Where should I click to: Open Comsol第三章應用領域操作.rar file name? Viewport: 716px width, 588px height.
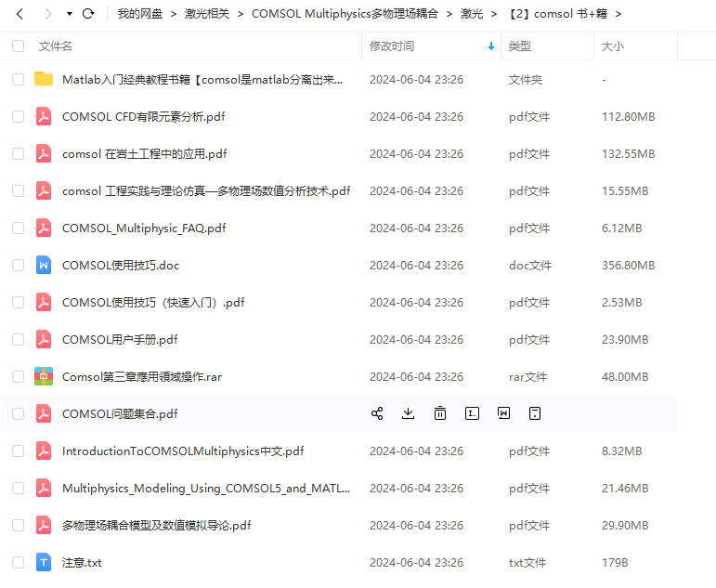(x=141, y=376)
